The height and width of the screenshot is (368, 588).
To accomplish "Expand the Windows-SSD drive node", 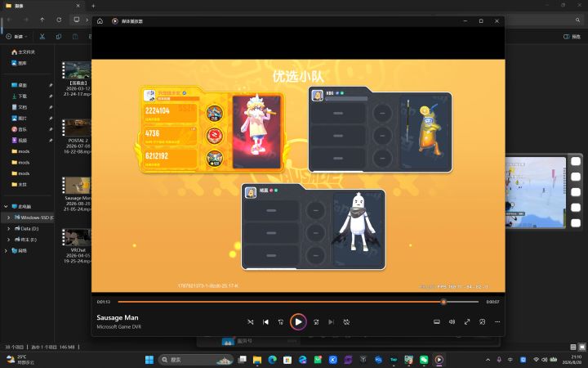I will 9,218.
